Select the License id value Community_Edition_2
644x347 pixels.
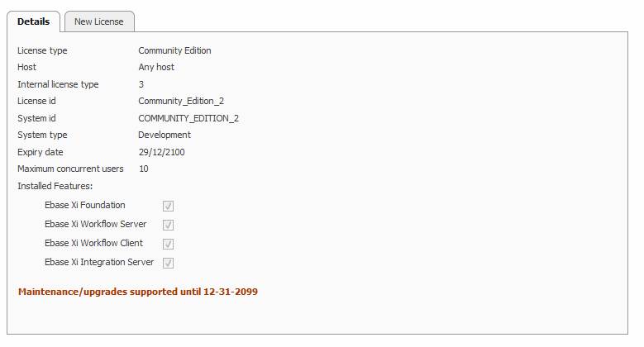coord(181,101)
